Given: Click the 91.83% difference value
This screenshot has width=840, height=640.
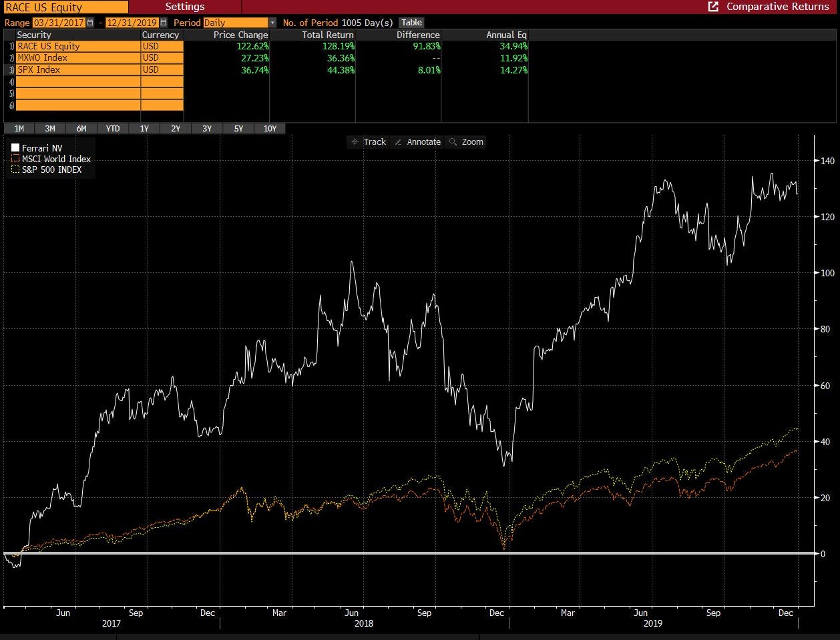Looking at the screenshot, I should tap(425, 46).
